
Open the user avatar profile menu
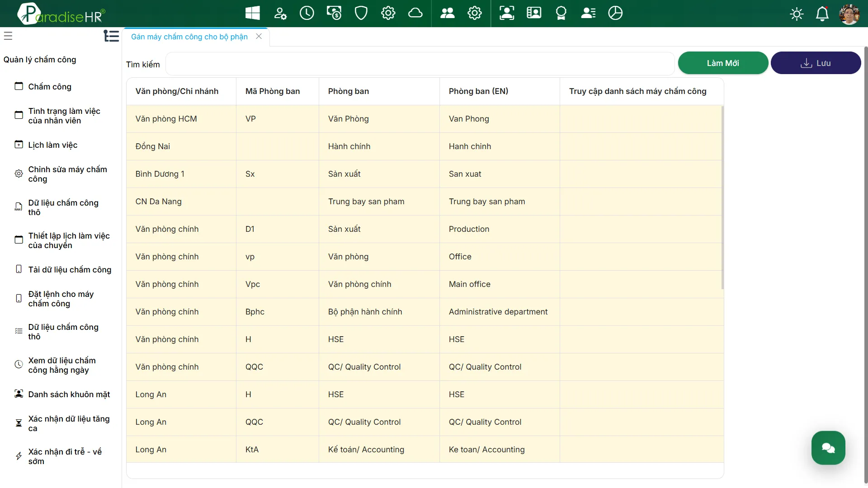(x=849, y=14)
